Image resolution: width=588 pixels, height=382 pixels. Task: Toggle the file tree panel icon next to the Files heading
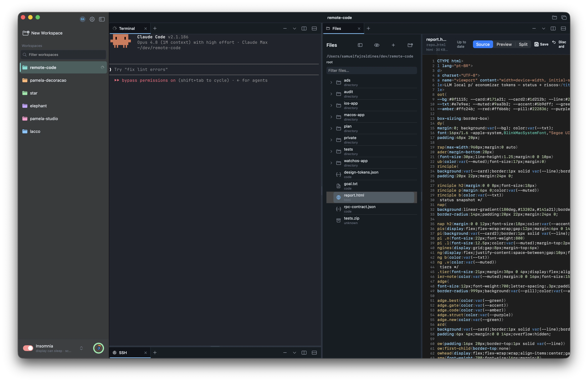coord(360,45)
